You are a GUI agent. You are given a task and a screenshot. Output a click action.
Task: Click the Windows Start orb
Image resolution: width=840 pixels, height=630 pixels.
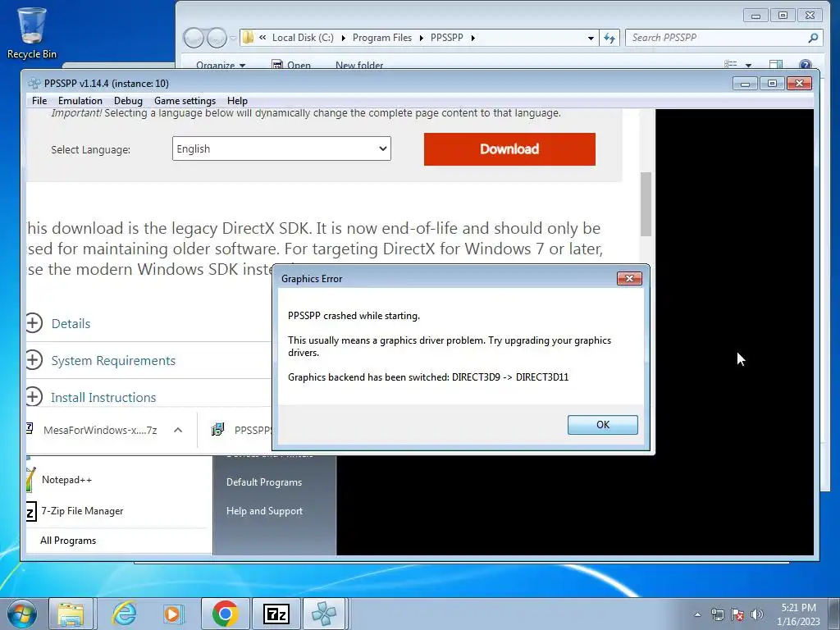[21, 614]
